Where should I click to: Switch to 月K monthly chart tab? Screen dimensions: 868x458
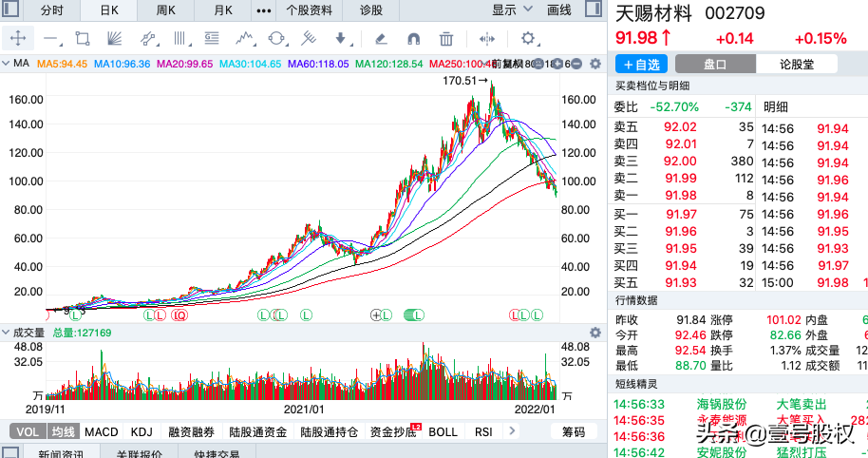(x=223, y=10)
